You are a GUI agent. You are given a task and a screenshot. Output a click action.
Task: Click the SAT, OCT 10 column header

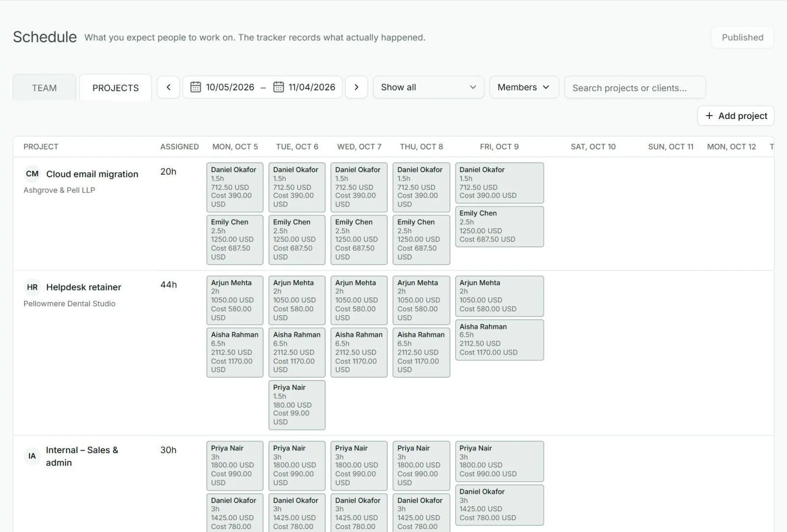point(593,147)
